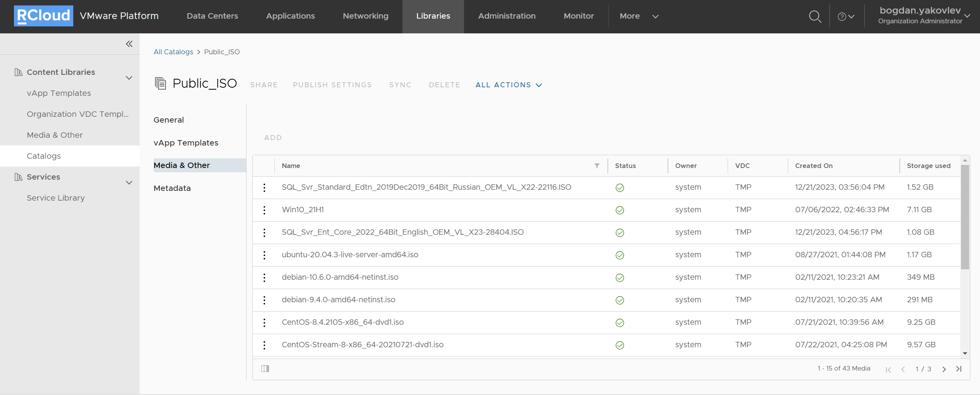Collapse the Content Libraries section chevron

129,78
